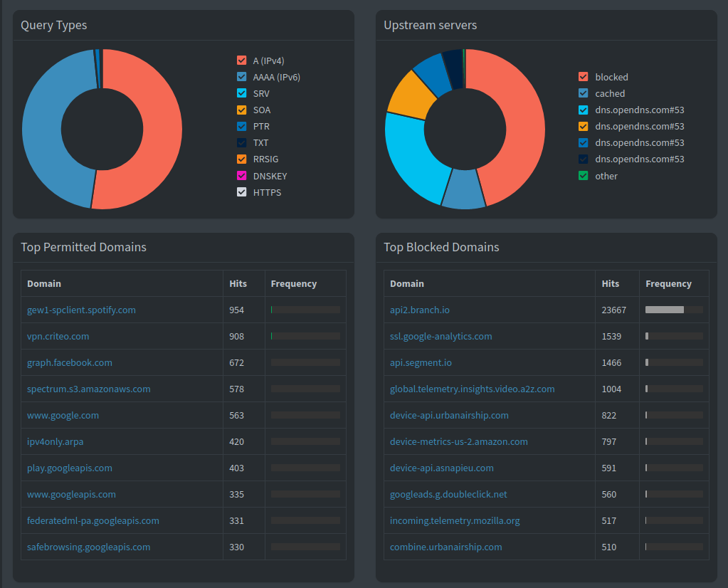The height and width of the screenshot is (588, 728).
Task: Toggle the orange dns.opendns.com#53 checkbox
Action: [x=584, y=126]
